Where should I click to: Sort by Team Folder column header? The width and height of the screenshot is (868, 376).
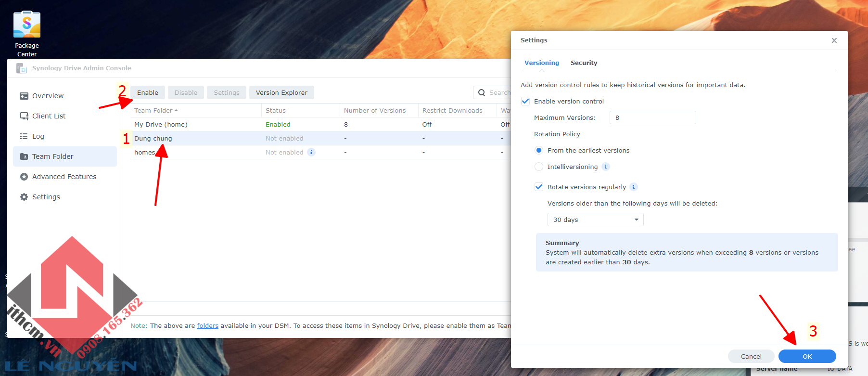coord(196,110)
